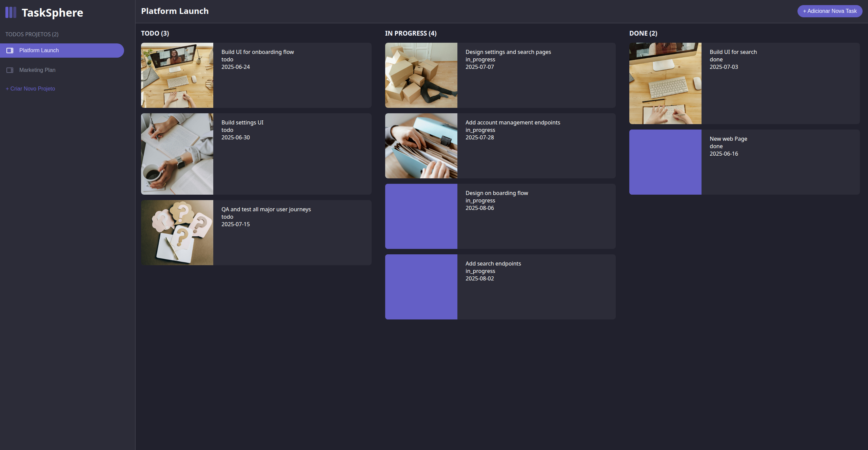Click cardboard boxes thumbnail image
868x450 pixels.
click(x=421, y=75)
